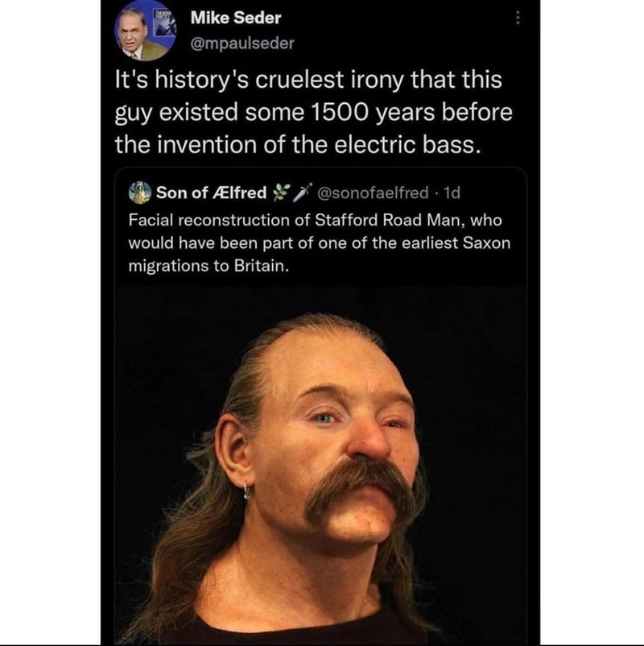Open the facial reconstruction photo
The width and height of the screenshot is (644, 646).
click(x=320, y=466)
